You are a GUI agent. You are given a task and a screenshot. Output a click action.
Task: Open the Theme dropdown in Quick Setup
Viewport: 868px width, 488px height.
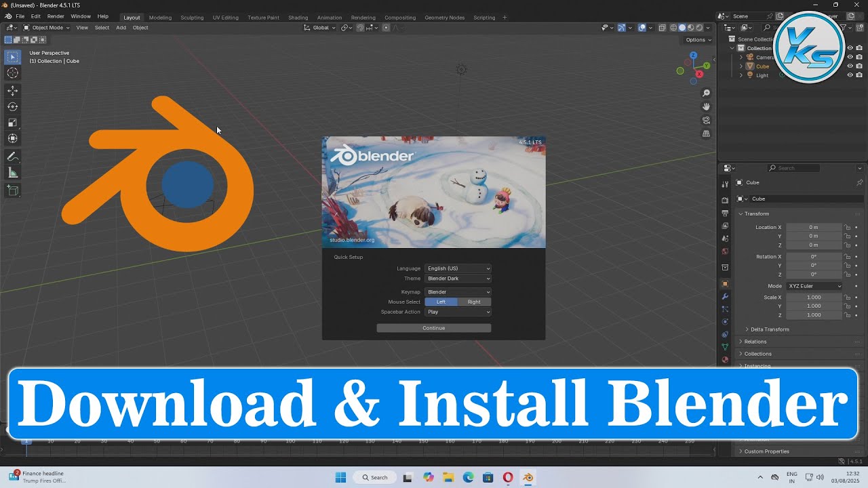click(x=458, y=279)
